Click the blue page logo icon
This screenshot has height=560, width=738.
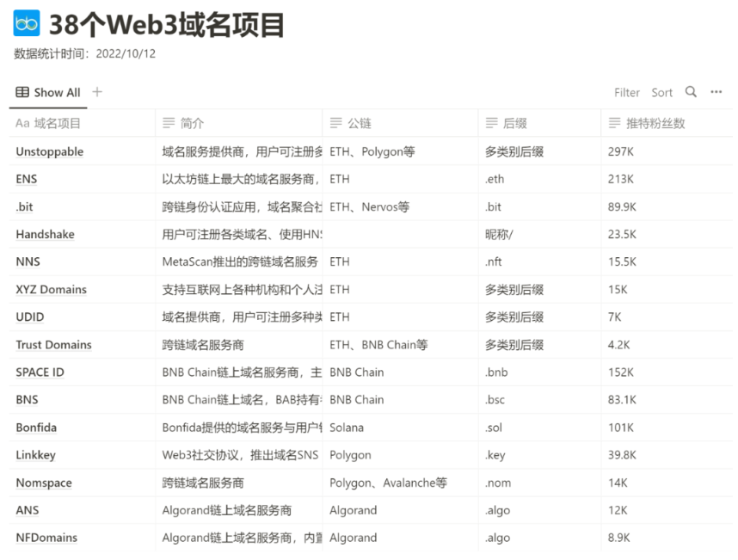27,23
